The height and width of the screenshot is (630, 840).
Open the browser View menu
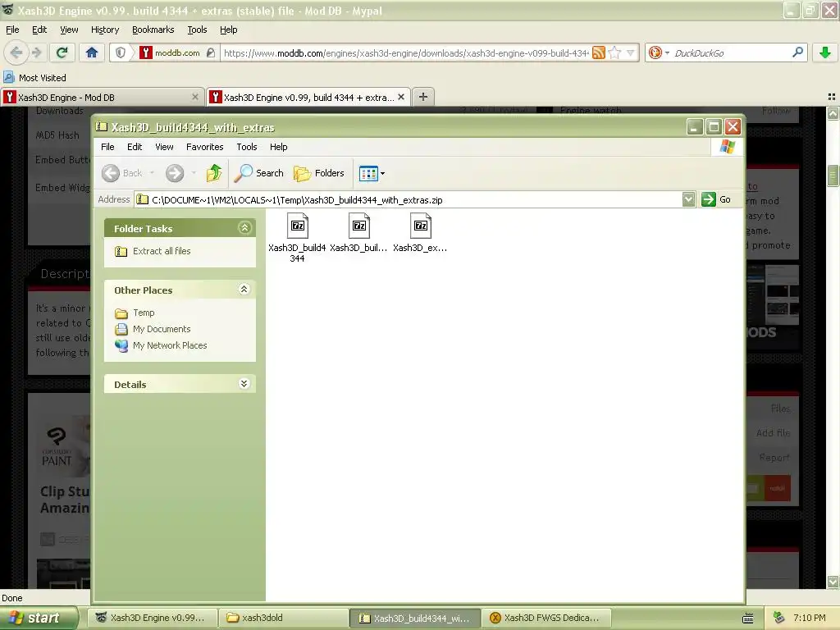(69, 30)
